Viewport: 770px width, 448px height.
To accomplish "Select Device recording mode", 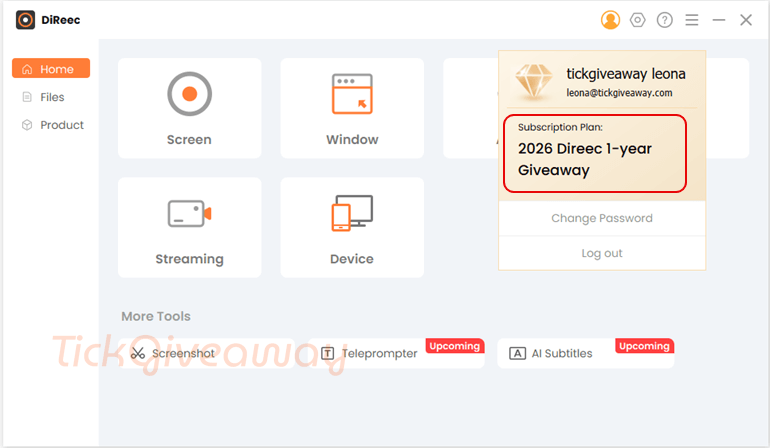I will coord(352,227).
